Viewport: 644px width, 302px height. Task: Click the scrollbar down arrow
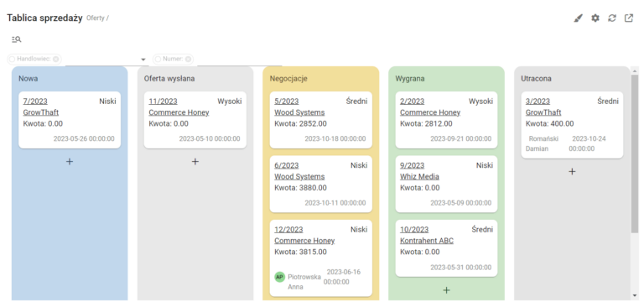pos(635,295)
